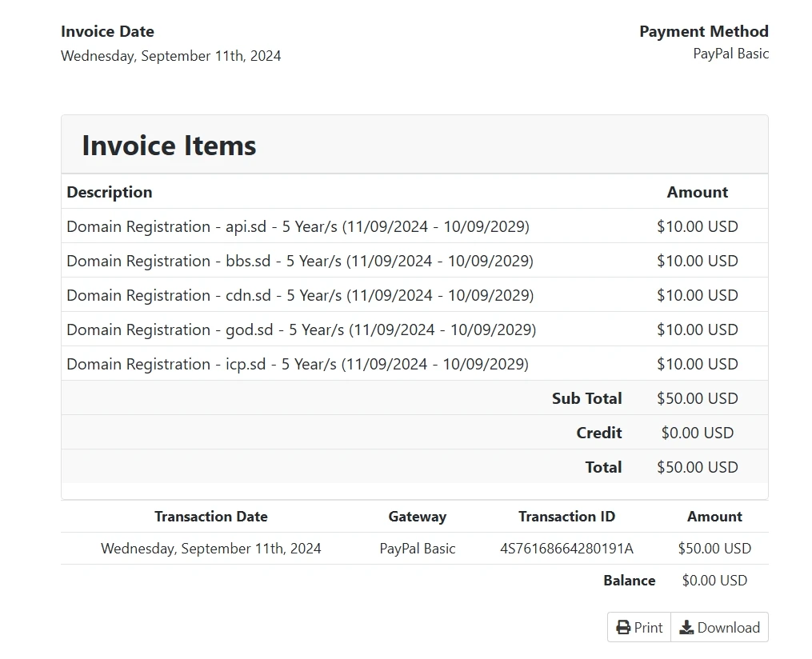This screenshot has width=812, height=659.
Task: Click the Balance label
Action: coord(629,581)
